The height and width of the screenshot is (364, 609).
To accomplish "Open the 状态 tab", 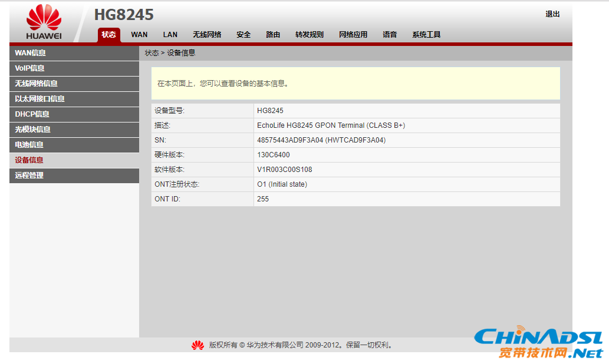I will tap(108, 35).
